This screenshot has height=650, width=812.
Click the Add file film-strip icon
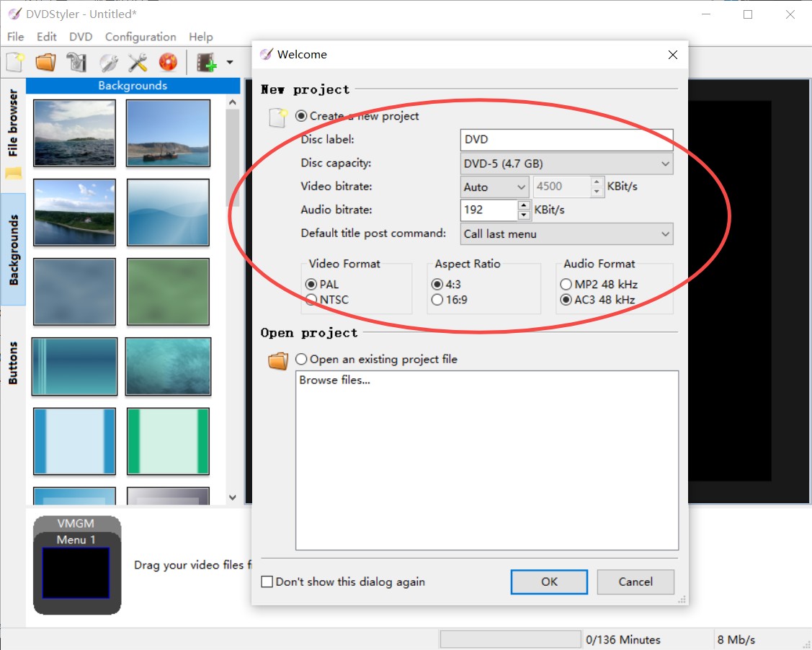207,62
